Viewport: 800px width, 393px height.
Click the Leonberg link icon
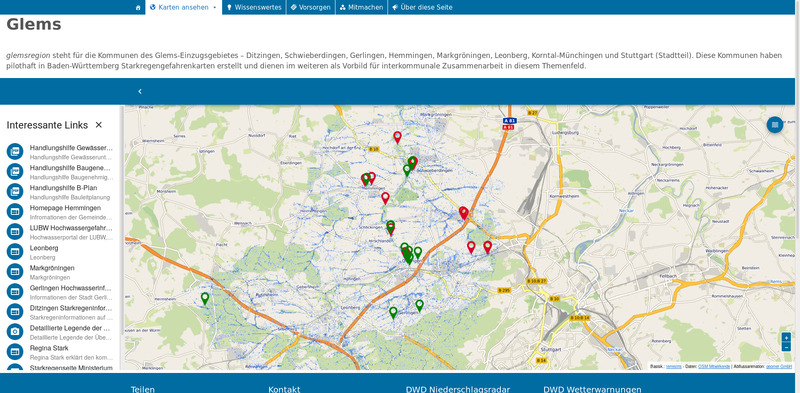15,252
